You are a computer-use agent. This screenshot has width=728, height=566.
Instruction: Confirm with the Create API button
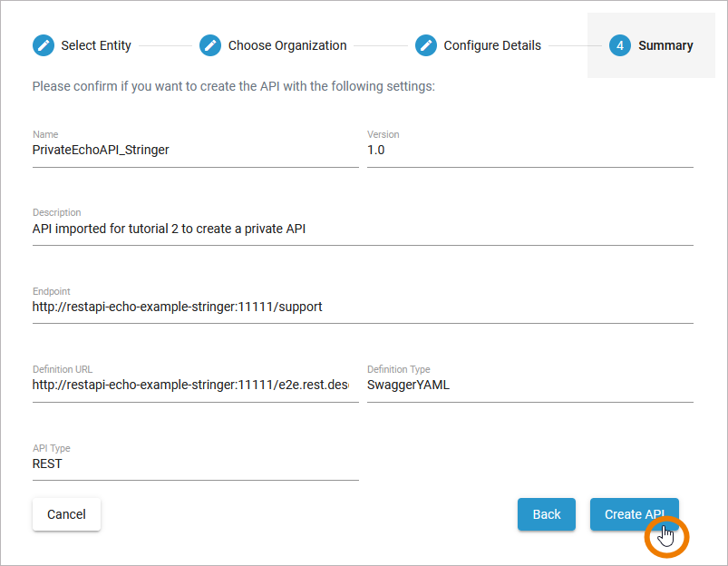[634, 514]
